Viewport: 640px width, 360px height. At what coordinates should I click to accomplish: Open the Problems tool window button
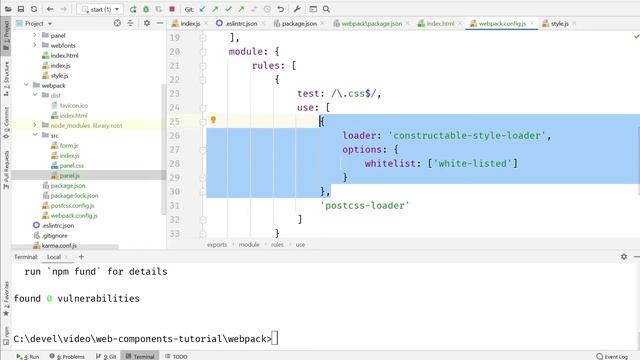(x=67, y=356)
